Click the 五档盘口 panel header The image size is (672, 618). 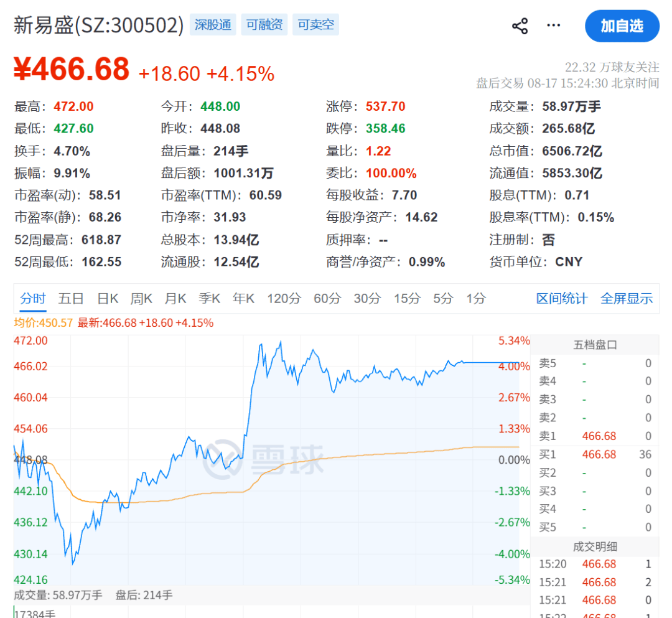tap(595, 345)
